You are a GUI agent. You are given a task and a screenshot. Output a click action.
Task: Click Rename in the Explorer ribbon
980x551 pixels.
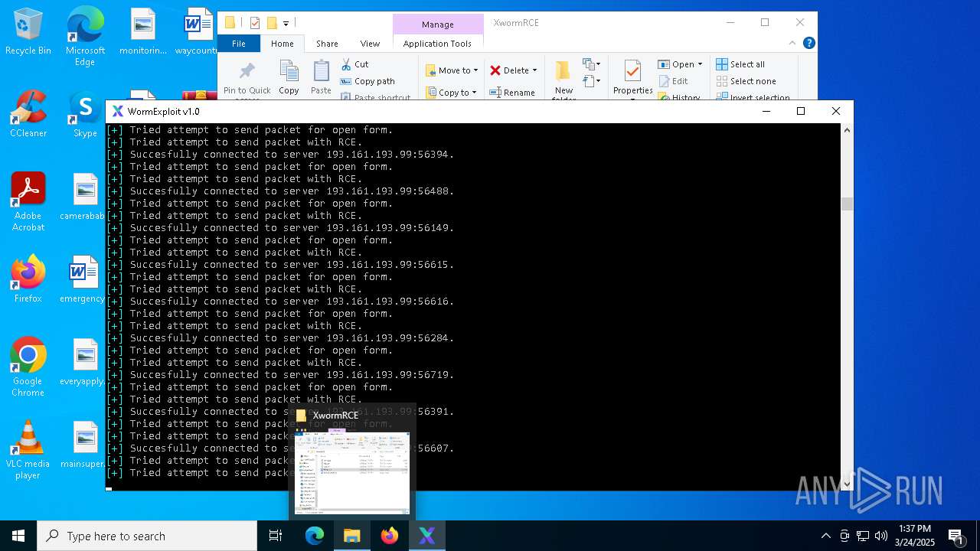512,93
